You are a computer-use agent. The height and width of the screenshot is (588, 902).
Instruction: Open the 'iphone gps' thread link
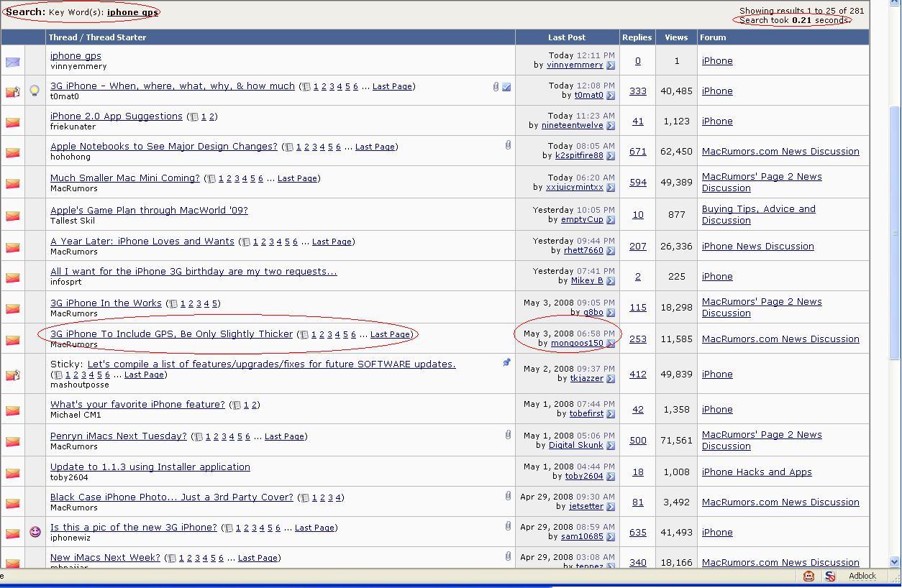click(x=76, y=56)
